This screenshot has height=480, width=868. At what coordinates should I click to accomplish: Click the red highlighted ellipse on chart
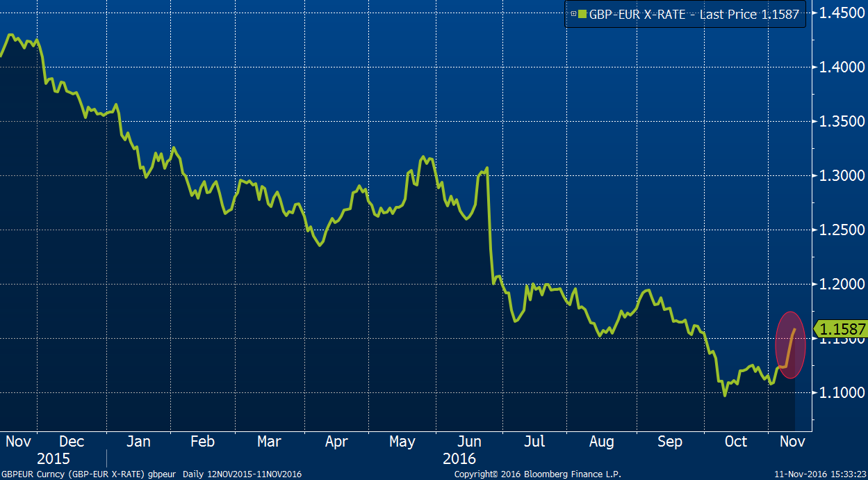point(790,344)
